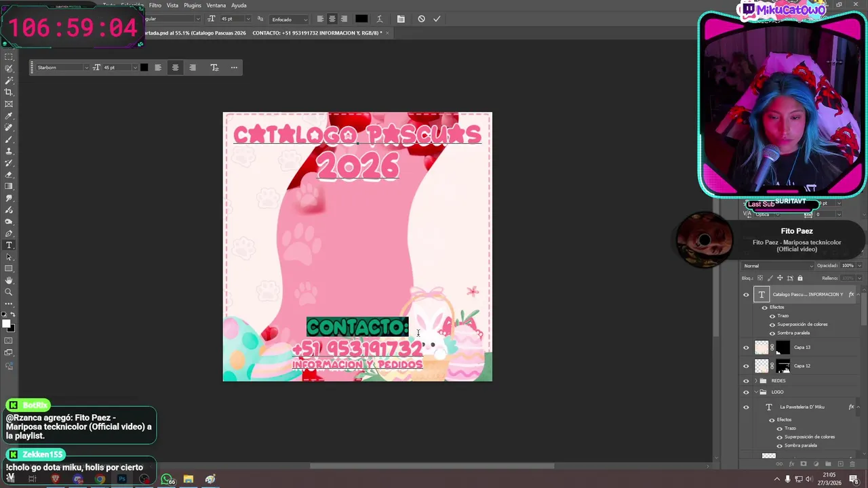Image resolution: width=868 pixels, height=488 pixels.
Task: Toggle the Character and Paragraph panels
Action: pyautogui.click(x=401, y=19)
